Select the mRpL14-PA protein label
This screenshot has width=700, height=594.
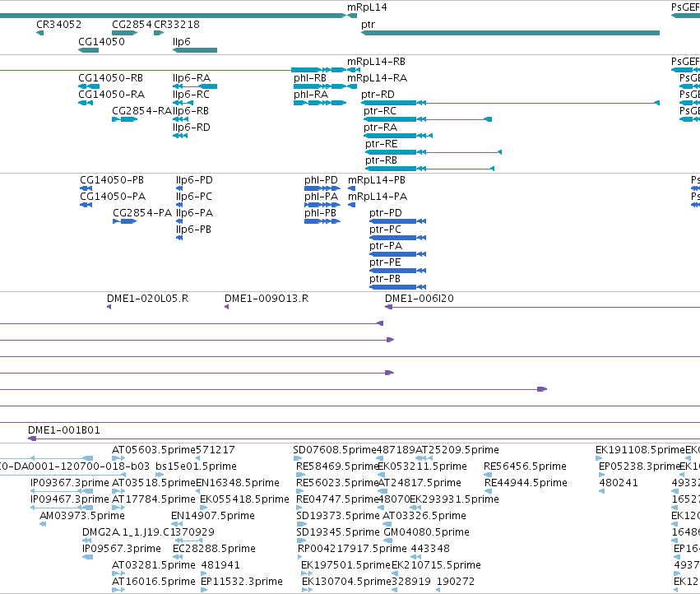tap(378, 197)
